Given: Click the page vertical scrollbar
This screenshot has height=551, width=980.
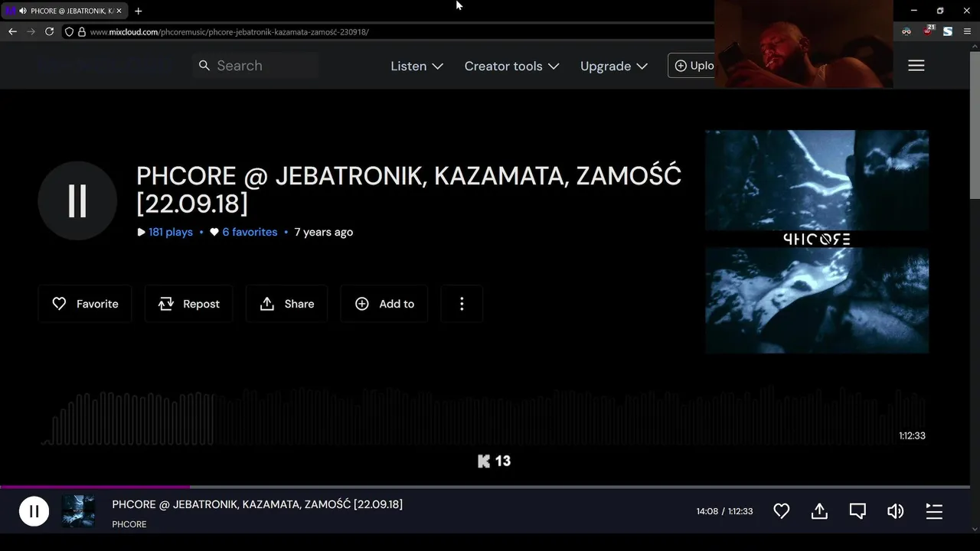Looking at the screenshot, I should click(975, 126).
